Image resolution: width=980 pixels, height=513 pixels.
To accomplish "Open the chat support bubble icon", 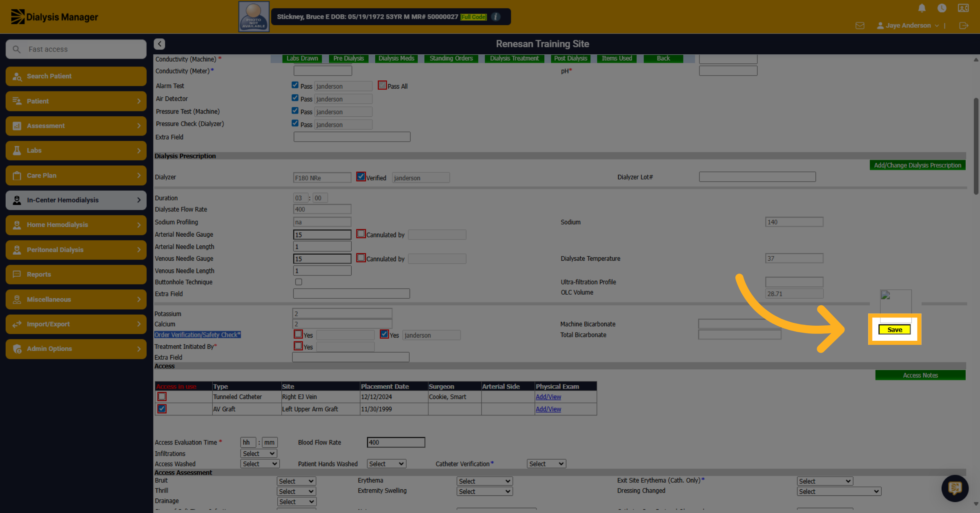I will click(955, 488).
